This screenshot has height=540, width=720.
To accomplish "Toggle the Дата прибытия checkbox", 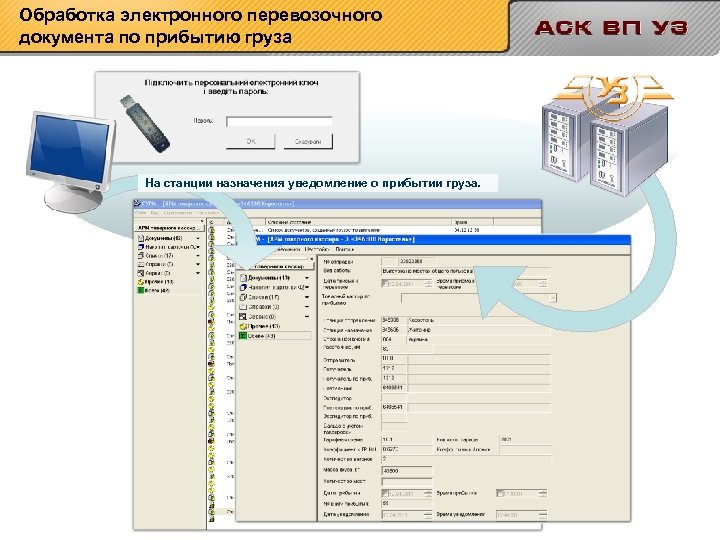I will point(385,493).
